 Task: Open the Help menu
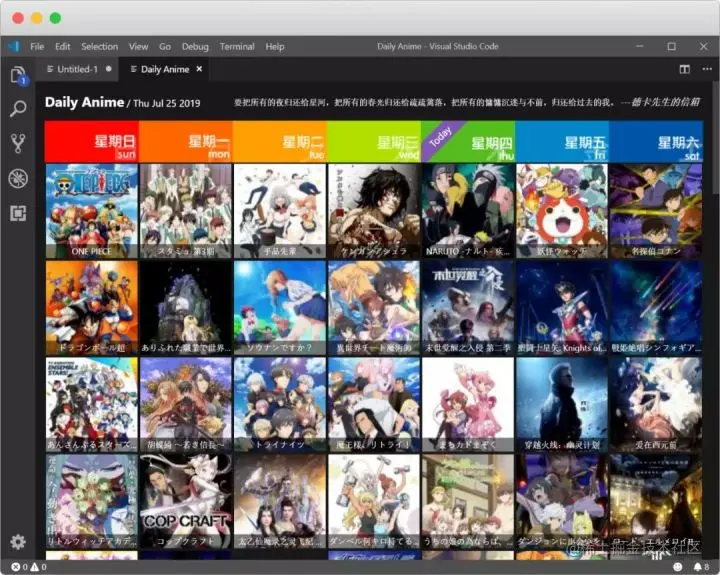coord(275,46)
